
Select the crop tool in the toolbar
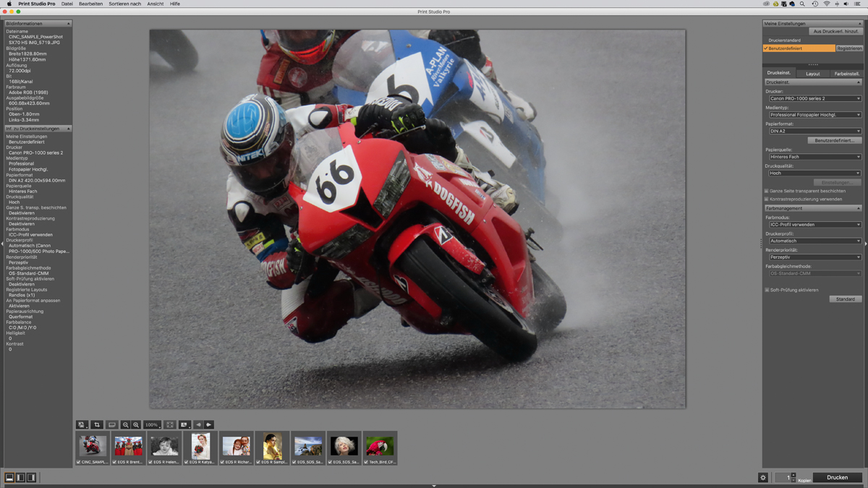(x=97, y=425)
